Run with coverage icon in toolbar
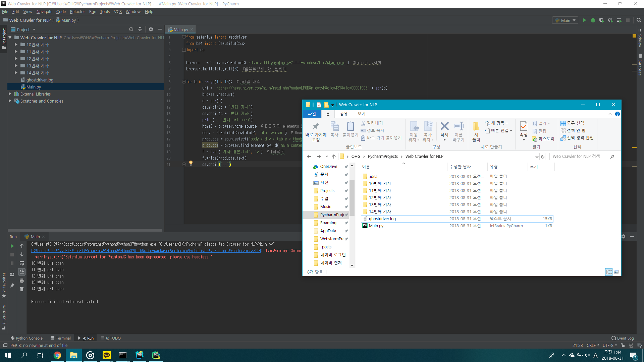The width and height of the screenshot is (644, 362). pos(602,20)
